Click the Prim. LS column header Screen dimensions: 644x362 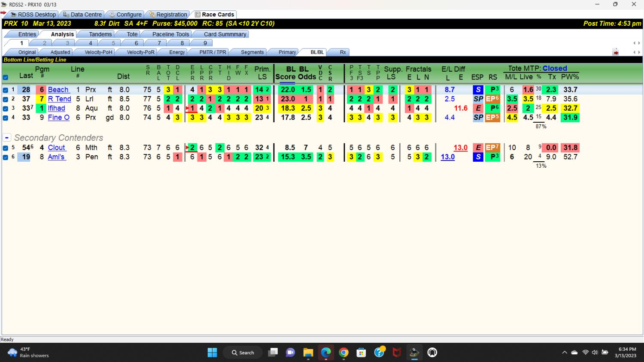pos(262,73)
